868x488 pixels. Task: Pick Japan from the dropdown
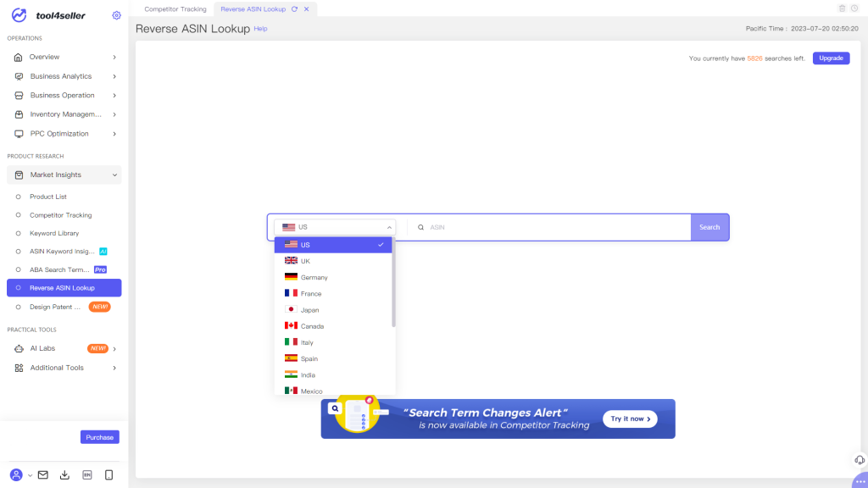pyautogui.click(x=333, y=310)
